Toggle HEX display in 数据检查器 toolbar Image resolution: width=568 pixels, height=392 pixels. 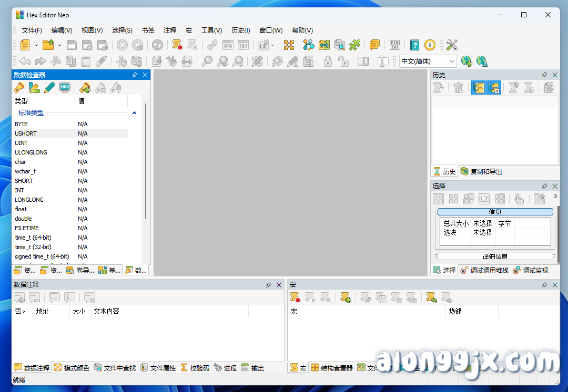pyautogui.click(x=65, y=88)
